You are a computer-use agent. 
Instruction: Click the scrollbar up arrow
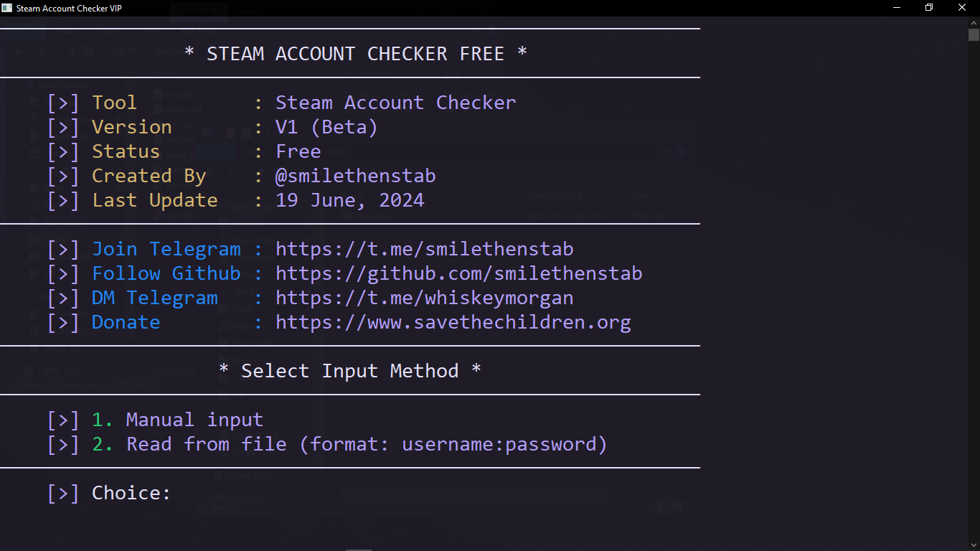point(974,23)
